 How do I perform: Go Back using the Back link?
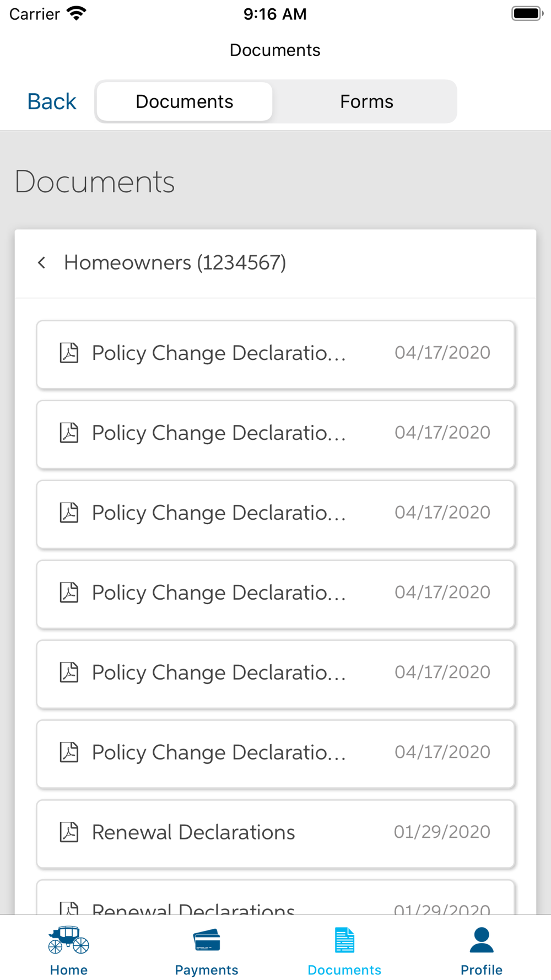[x=52, y=101]
